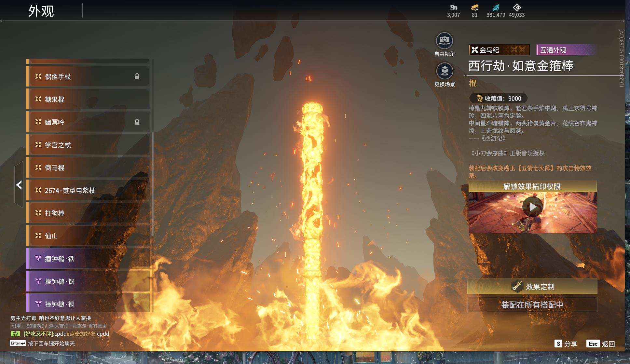630x364 pixels.
Task: Collapse the skin list with the left arrow
Action: [19, 185]
